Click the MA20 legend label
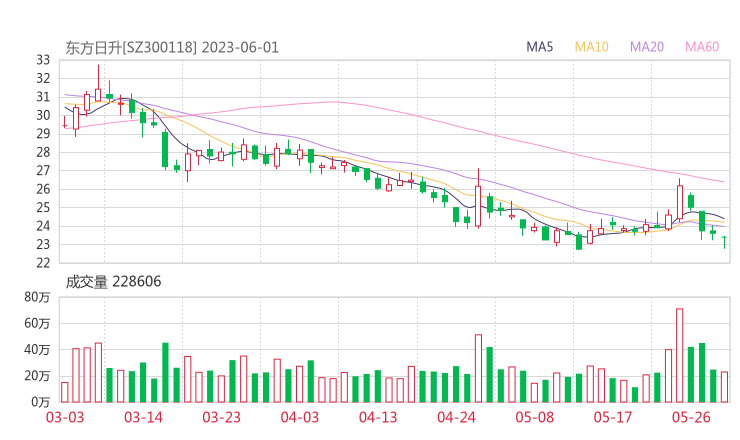The image size is (740, 440). click(647, 47)
